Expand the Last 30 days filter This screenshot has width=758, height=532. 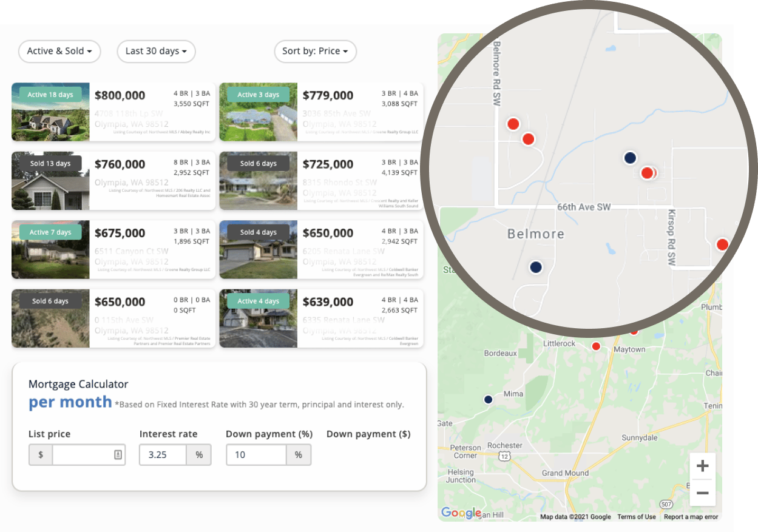coord(156,52)
